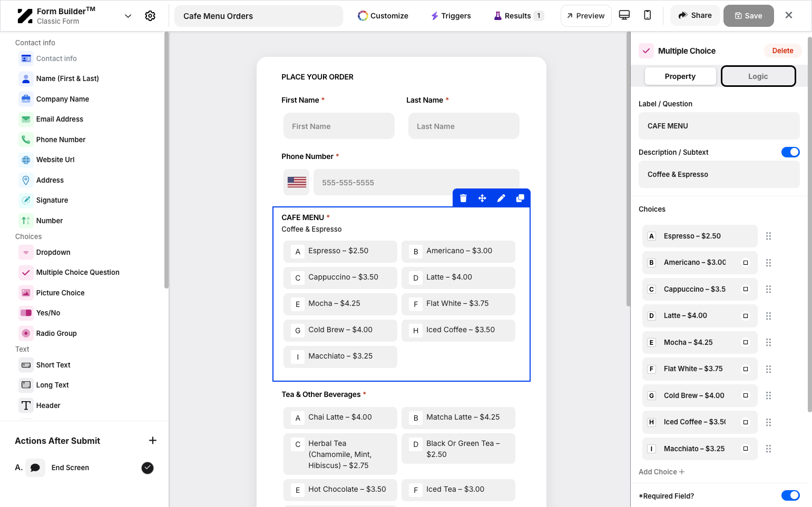The image size is (812, 507).
Task: Click the Save button
Action: [x=748, y=16]
